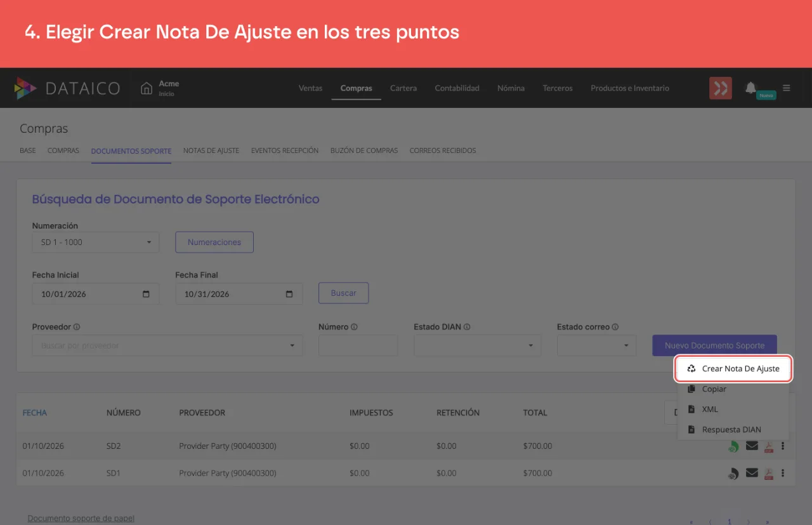812x525 pixels.
Task: Click the red double-arrow icon in header
Action: [721, 88]
